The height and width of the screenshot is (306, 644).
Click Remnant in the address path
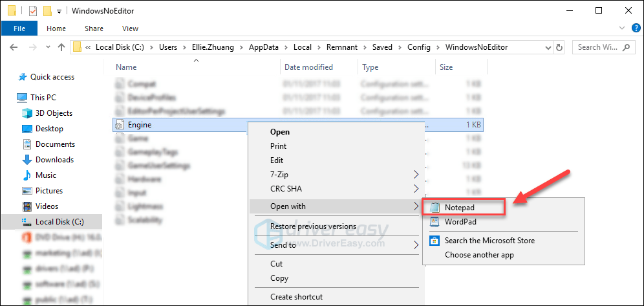(341, 47)
